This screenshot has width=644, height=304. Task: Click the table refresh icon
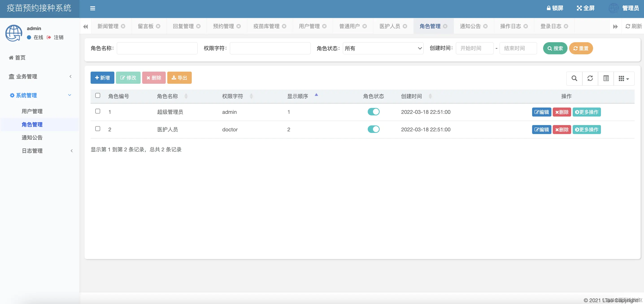pos(590,78)
